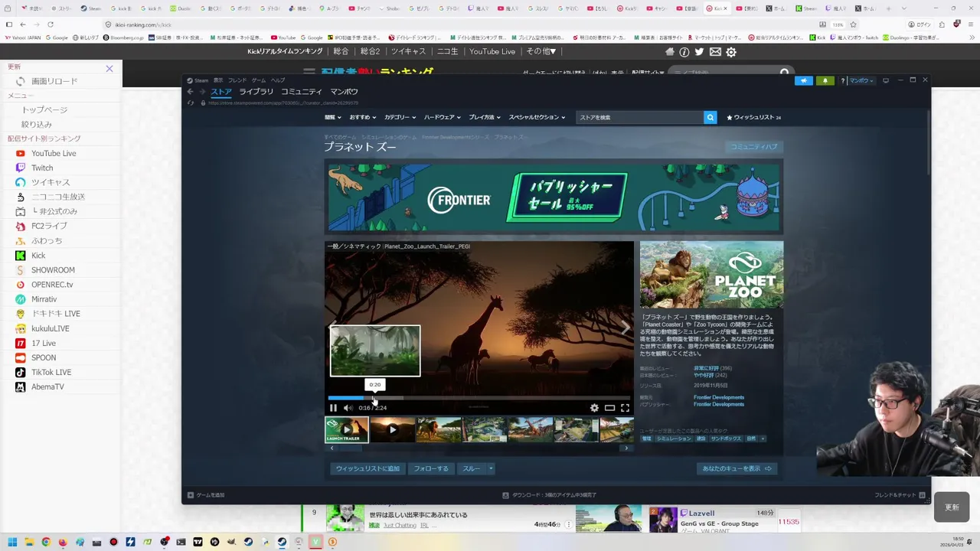Click the thumbnail strip right arrow

click(626, 448)
